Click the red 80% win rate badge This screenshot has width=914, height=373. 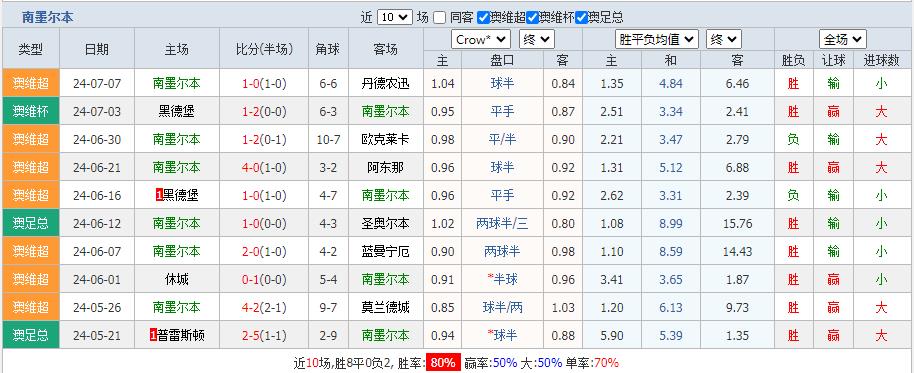(x=443, y=363)
